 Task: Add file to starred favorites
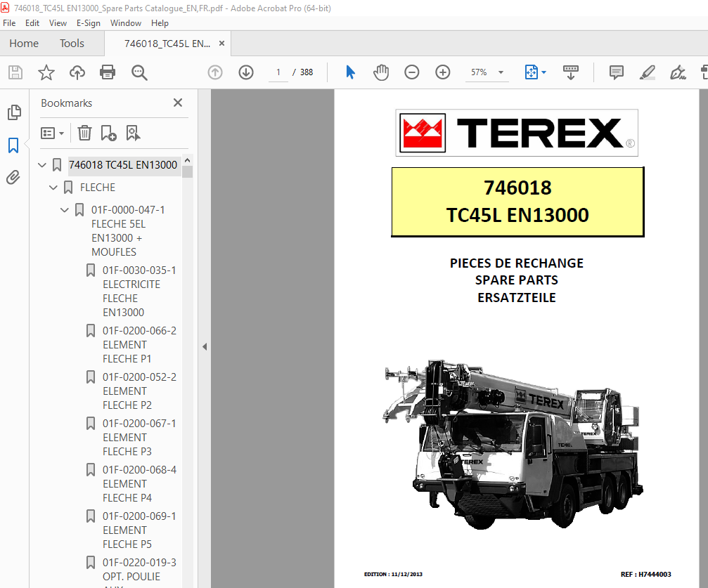point(46,72)
